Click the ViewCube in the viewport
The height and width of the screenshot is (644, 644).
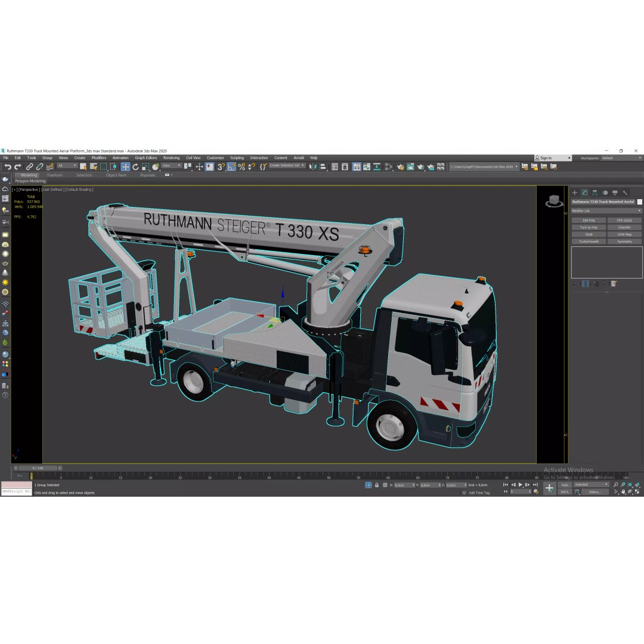click(x=554, y=201)
